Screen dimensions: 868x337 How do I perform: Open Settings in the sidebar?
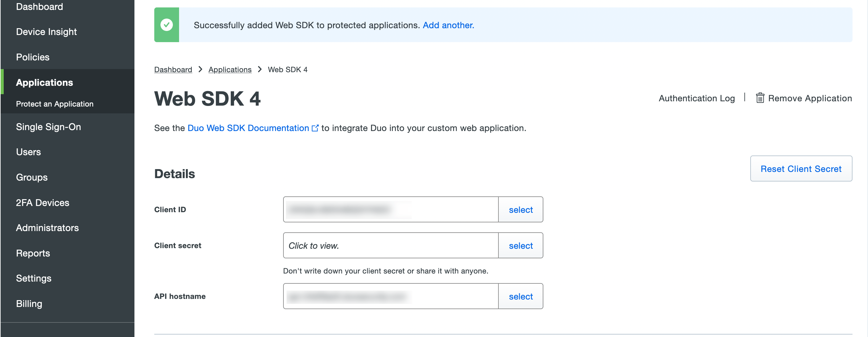click(x=34, y=278)
